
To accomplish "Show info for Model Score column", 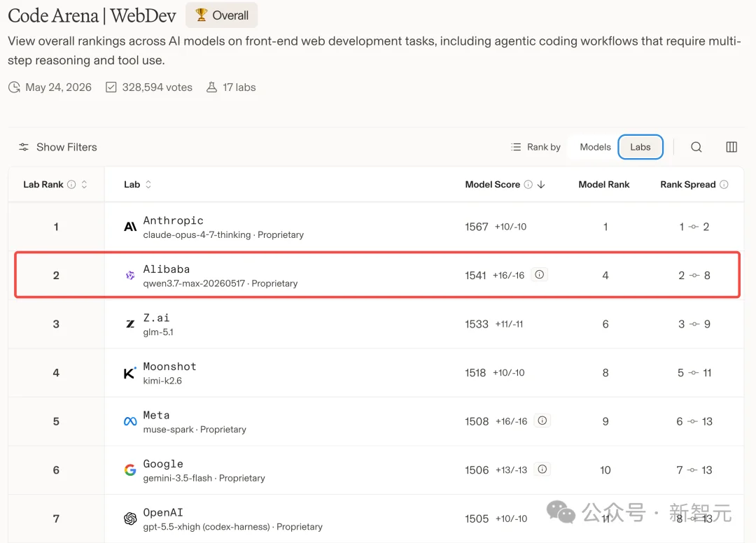I will [528, 185].
